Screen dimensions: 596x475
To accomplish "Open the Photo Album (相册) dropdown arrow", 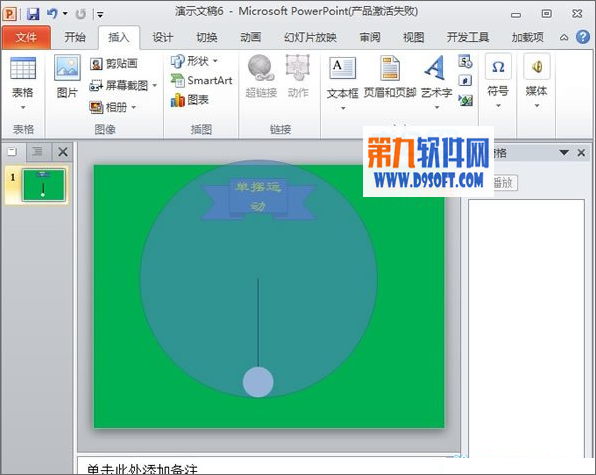I will [133, 108].
